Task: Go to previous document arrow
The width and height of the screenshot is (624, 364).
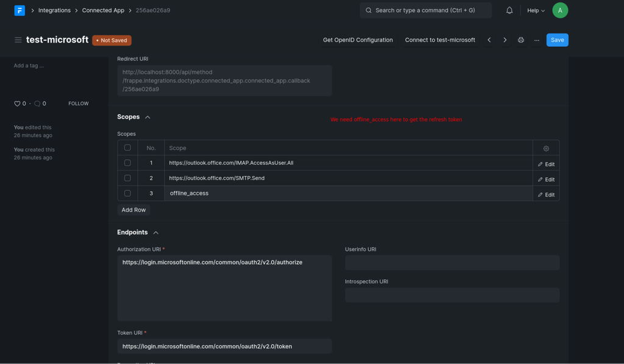Action: [489, 40]
